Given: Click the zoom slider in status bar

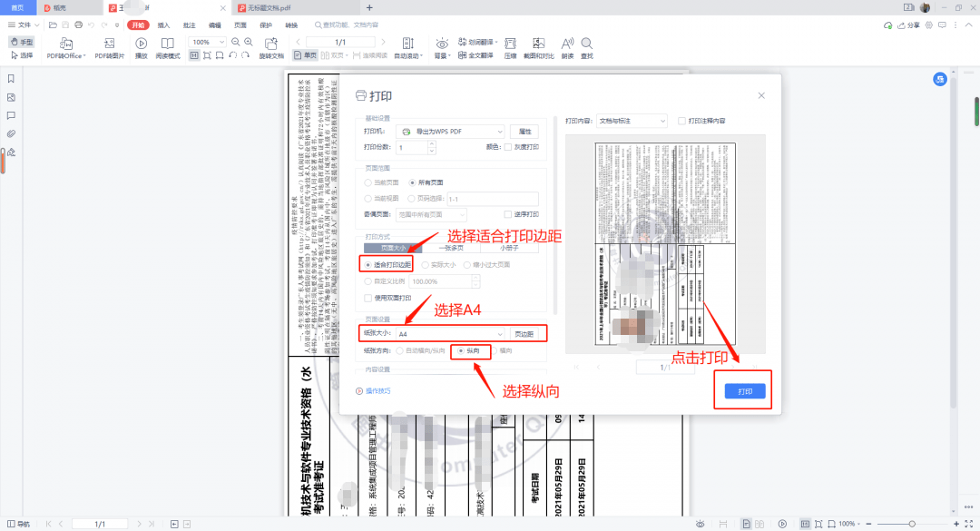Looking at the screenshot, I should 911,524.
